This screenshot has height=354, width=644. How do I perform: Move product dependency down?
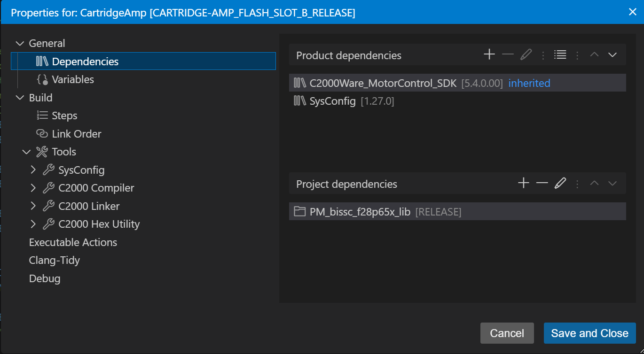pos(612,54)
